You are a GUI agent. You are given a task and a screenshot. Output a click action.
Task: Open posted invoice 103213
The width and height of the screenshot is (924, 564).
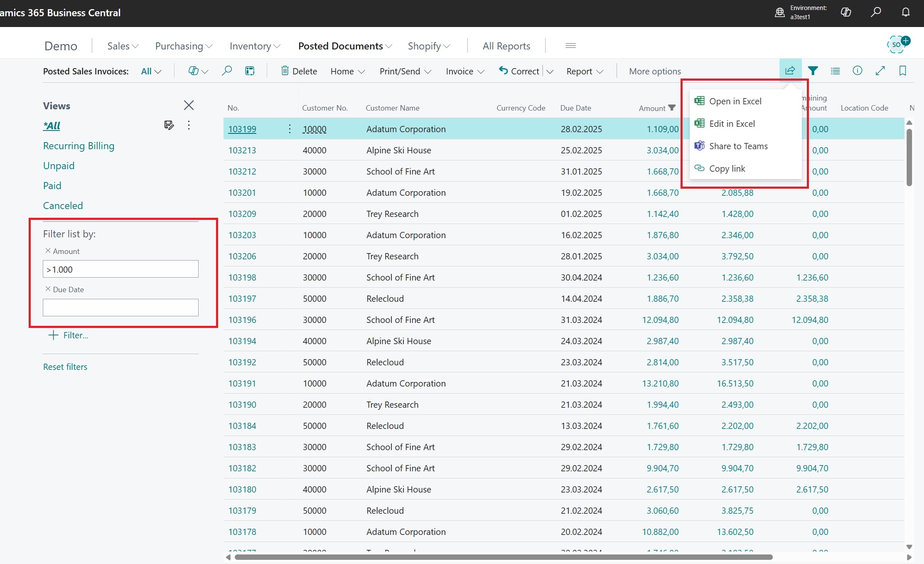(x=242, y=150)
